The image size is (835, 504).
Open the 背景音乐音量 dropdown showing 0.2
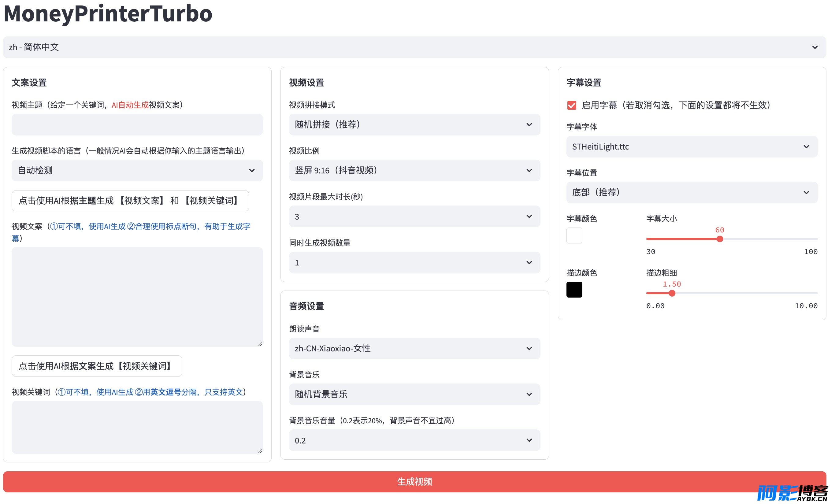coord(414,440)
